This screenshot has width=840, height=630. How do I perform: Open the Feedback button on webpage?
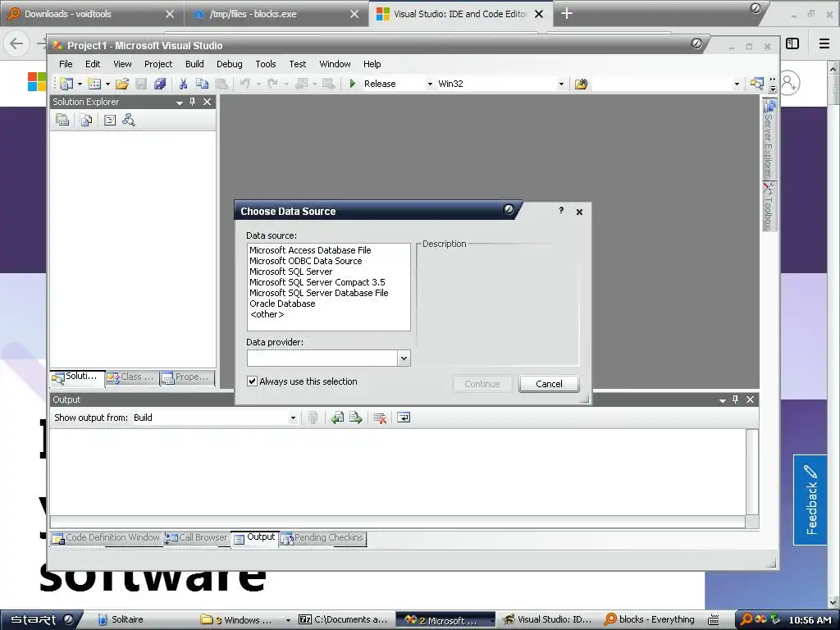point(810,500)
